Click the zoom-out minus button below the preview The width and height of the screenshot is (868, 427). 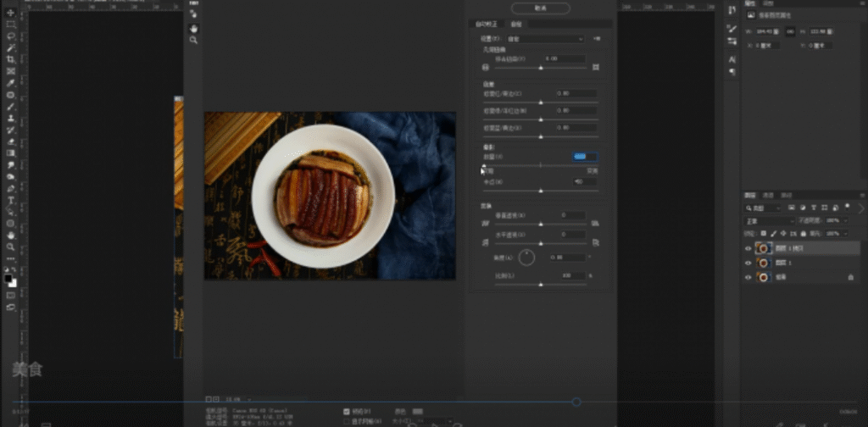pyautogui.click(x=209, y=399)
